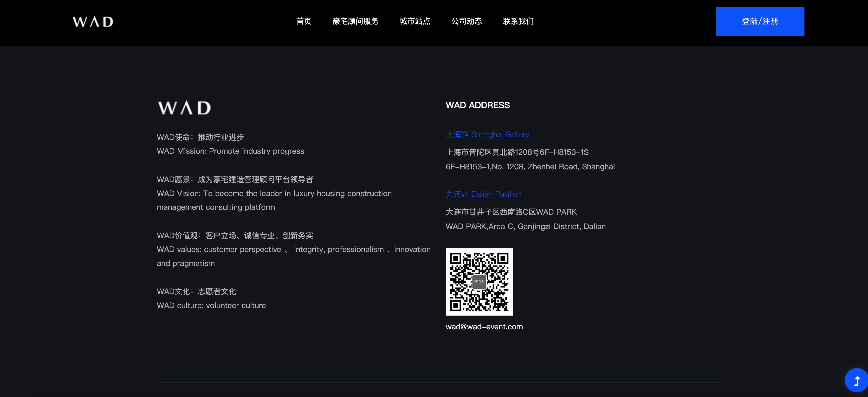Open 公司动态 company news menu
Image resolution: width=868 pixels, height=397 pixels.
click(466, 21)
